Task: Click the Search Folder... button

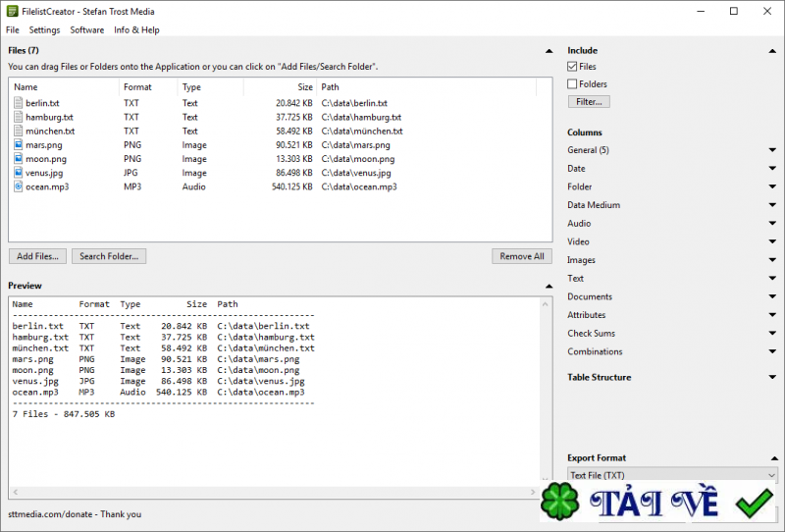Action: tap(109, 256)
